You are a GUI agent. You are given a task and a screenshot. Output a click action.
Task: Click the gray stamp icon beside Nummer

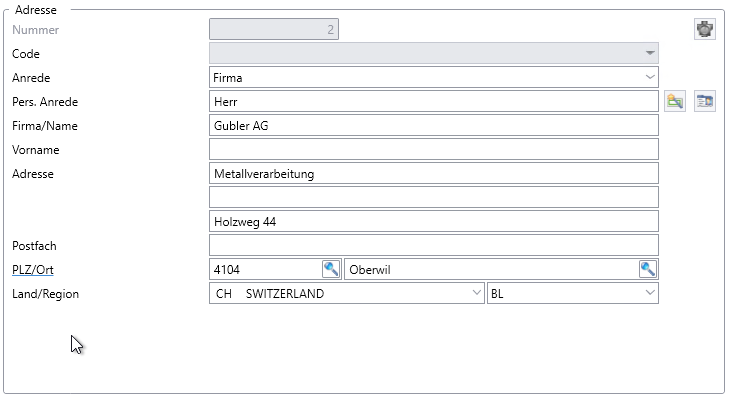point(704,29)
